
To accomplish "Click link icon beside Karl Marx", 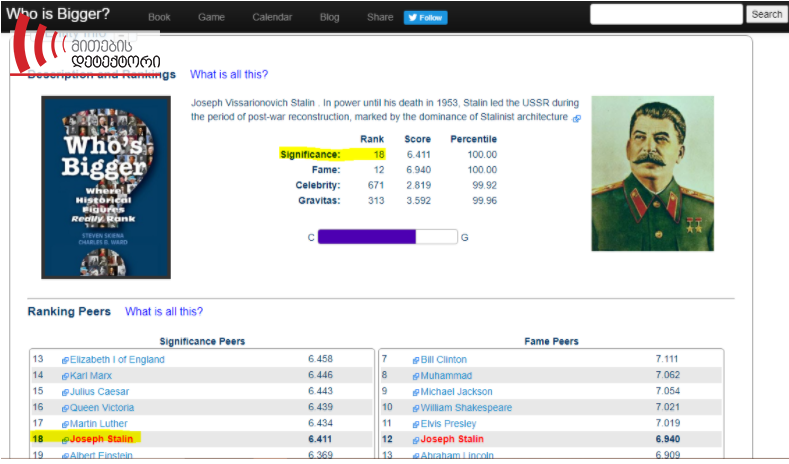I will click(x=65, y=376).
